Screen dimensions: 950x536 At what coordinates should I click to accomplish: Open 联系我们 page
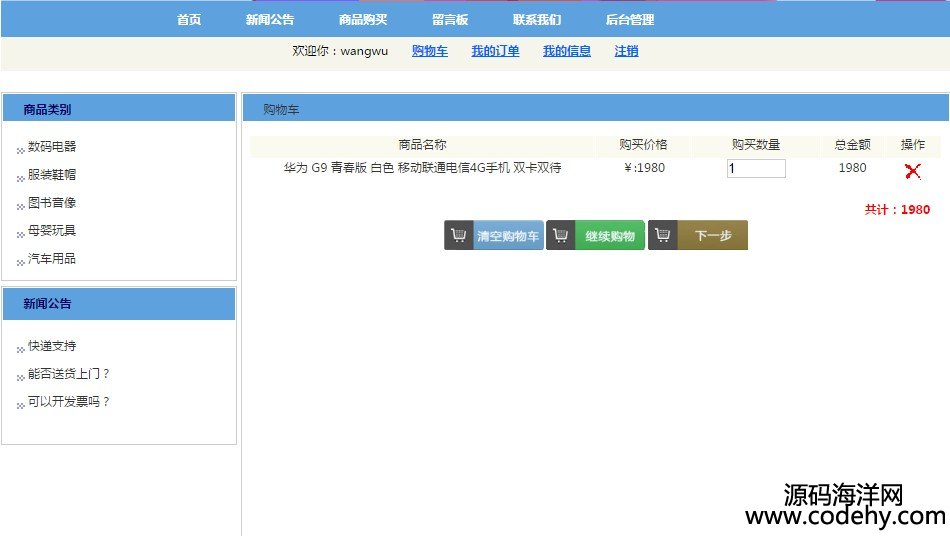pyautogui.click(x=537, y=19)
